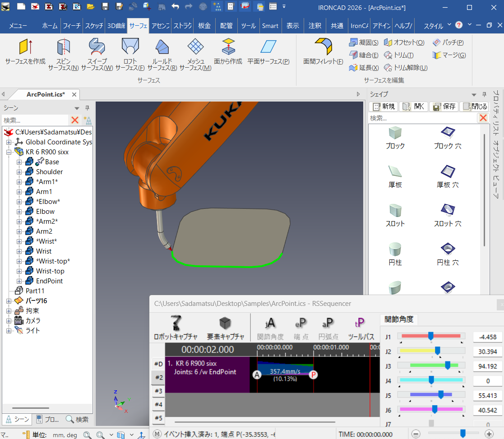504x439 pixels.
Task: Click the トリム surface command
Action: 398,55
